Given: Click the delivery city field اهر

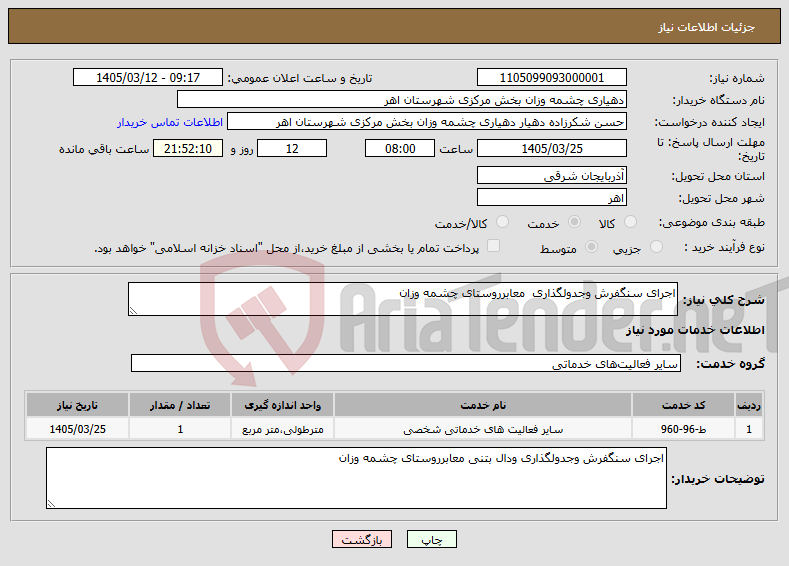Looking at the screenshot, I should click(x=551, y=197).
